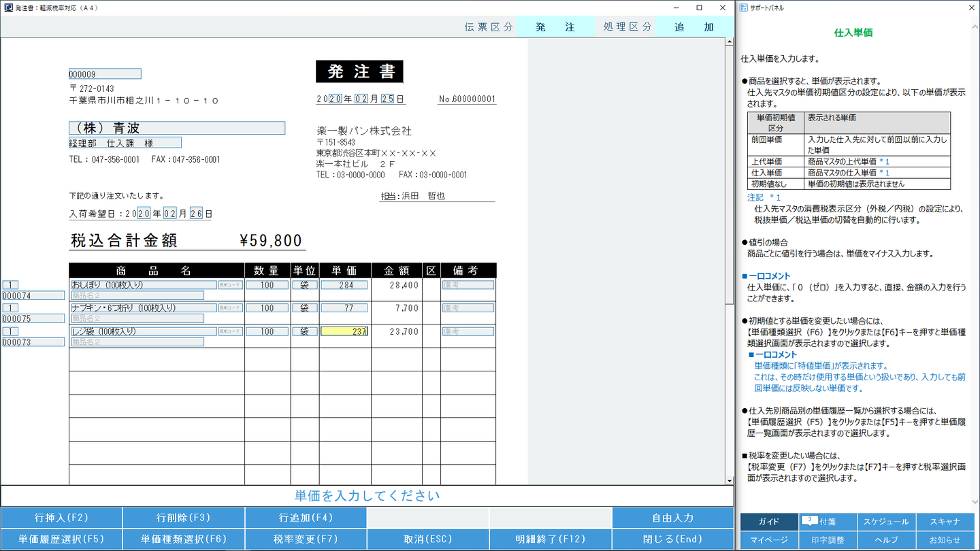This screenshot has width=980, height=551.
Task: Click the 自由入力 button
Action: pos(672,518)
